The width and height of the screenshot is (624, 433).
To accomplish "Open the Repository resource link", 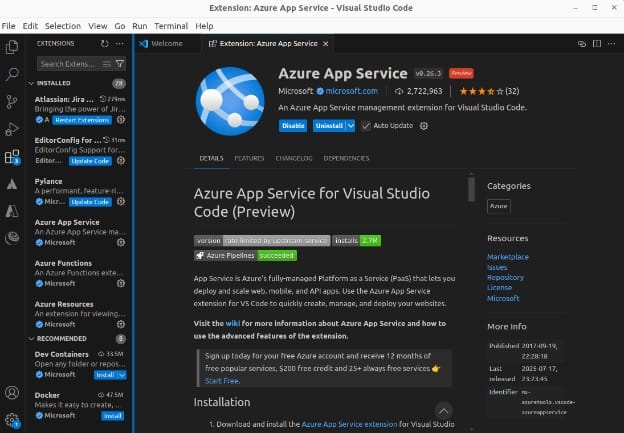I will (505, 277).
